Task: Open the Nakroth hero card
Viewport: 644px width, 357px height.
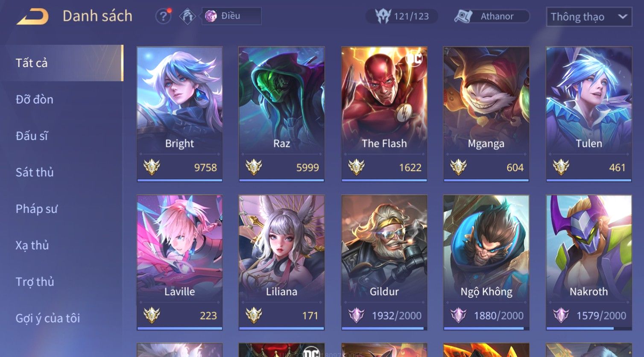Action: (x=589, y=263)
